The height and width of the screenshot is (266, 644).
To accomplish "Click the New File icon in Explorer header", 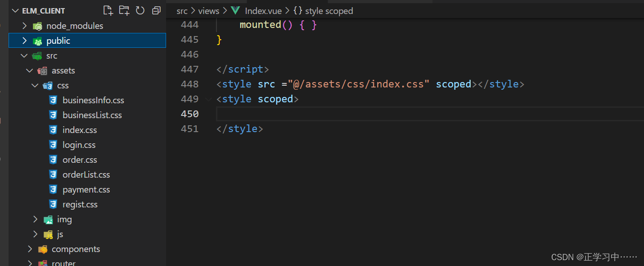I will (x=108, y=10).
